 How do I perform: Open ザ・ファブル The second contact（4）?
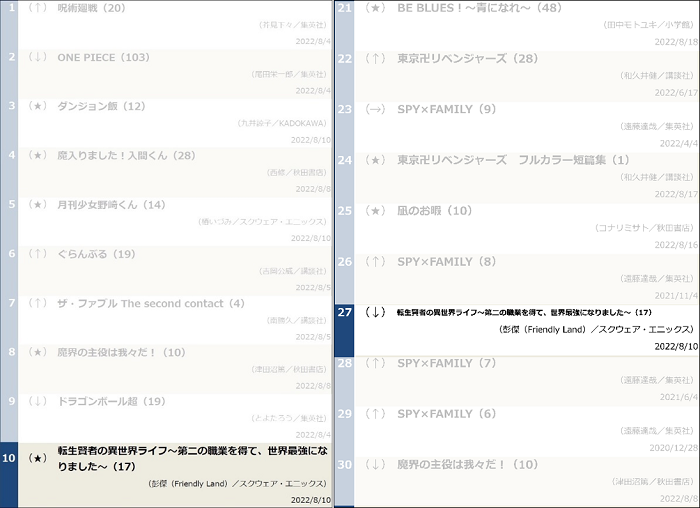click(151, 304)
